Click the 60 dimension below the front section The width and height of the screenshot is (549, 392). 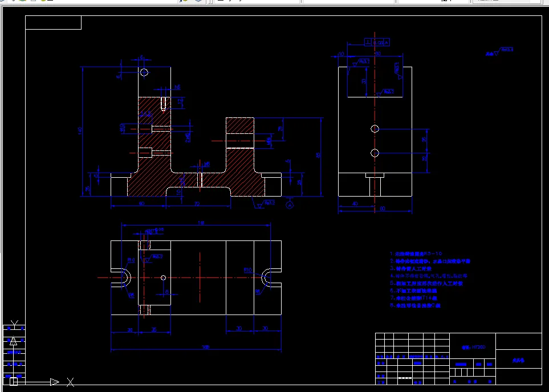coord(141,203)
